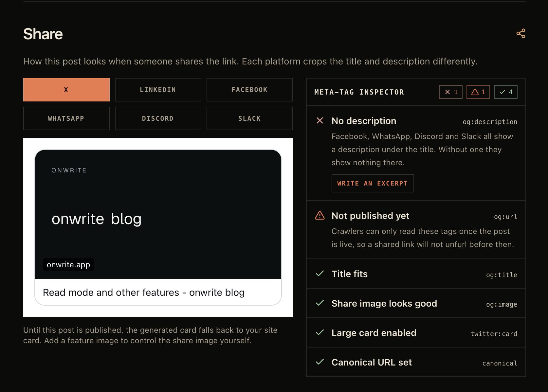The width and height of the screenshot is (548, 392).
Task: Click the 'onwrite blog' title in card image
Action: [97, 219]
